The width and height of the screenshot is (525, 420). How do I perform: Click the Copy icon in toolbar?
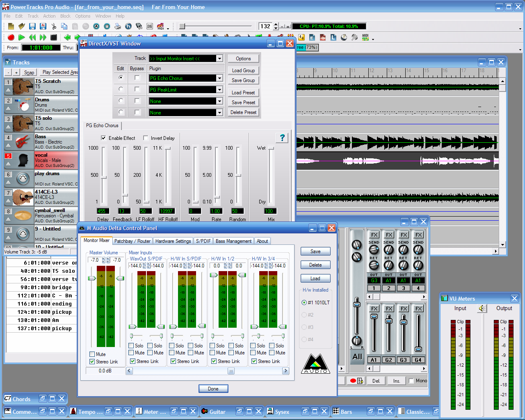point(64,26)
